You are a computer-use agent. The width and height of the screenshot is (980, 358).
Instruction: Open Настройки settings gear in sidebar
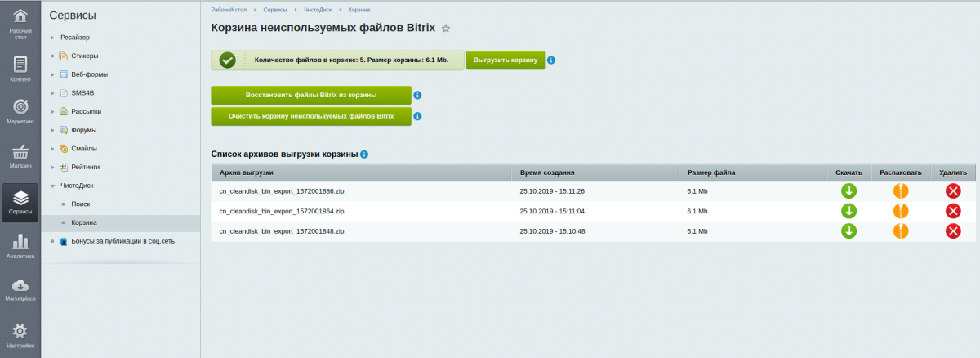point(20,335)
